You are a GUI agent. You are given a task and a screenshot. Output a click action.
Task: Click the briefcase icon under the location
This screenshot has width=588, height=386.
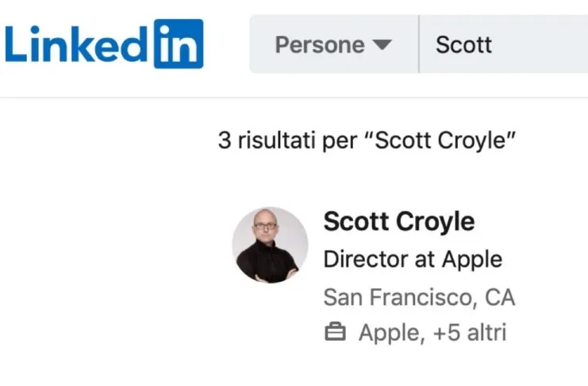pos(336,332)
